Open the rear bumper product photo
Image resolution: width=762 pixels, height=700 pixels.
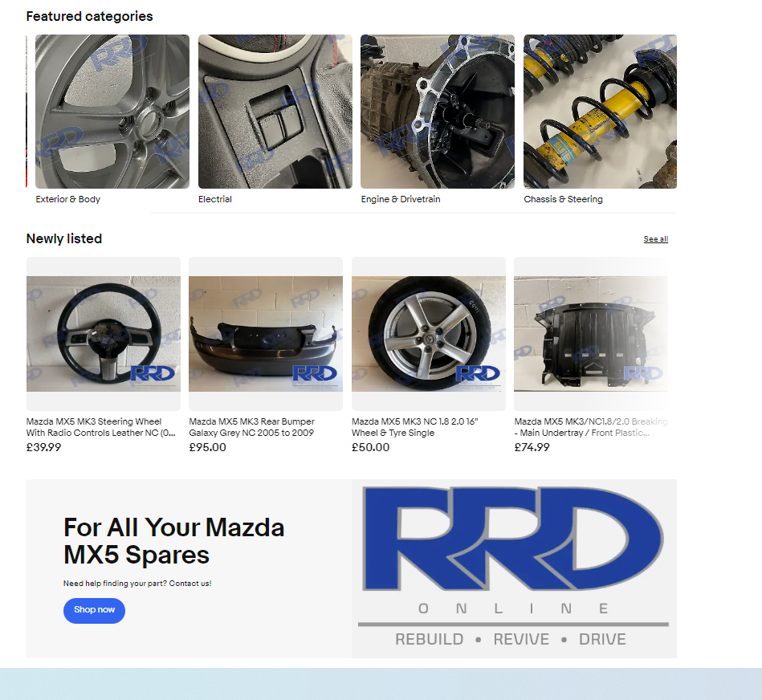[x=266, y=334]
